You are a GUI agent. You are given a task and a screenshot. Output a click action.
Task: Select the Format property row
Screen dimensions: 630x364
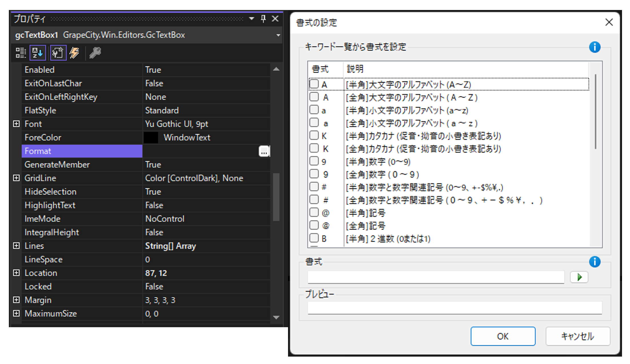146,151
